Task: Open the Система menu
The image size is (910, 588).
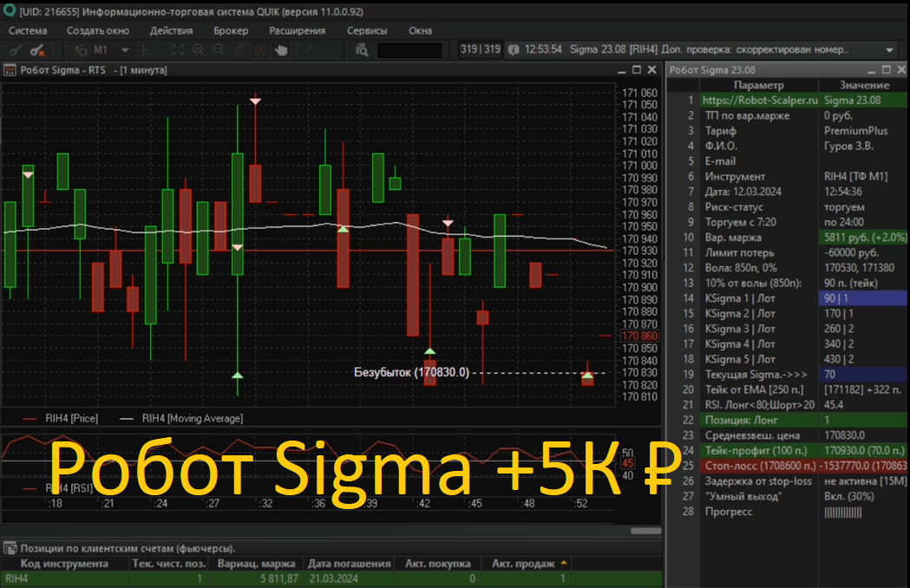Action: (x=27, y=30)
